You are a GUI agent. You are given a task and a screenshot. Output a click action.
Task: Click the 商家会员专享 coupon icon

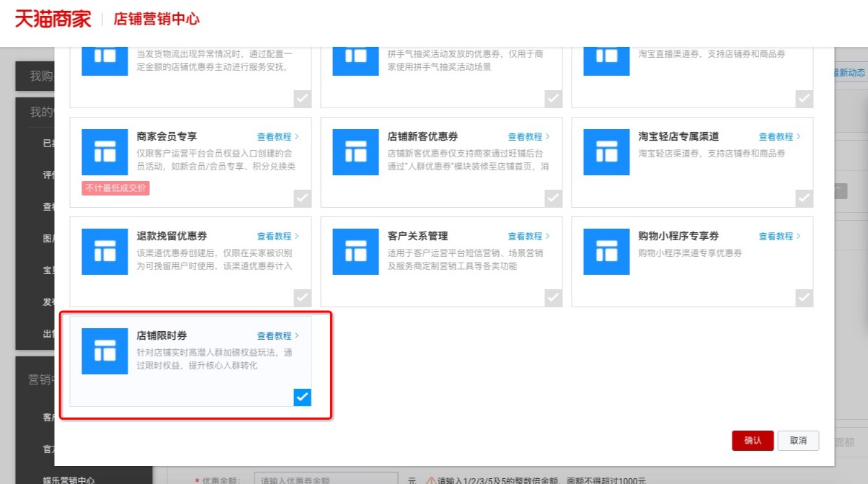tap(105, 152)
